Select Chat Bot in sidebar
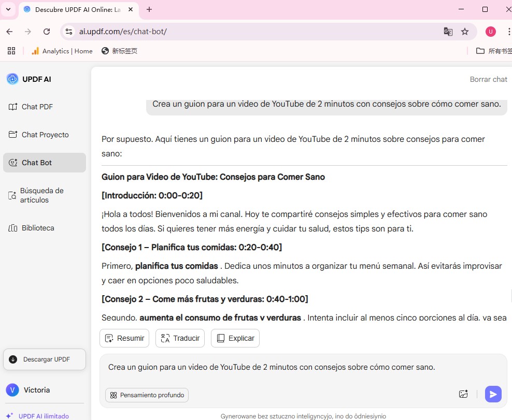The image size is (512, 420). coord(45,163)
